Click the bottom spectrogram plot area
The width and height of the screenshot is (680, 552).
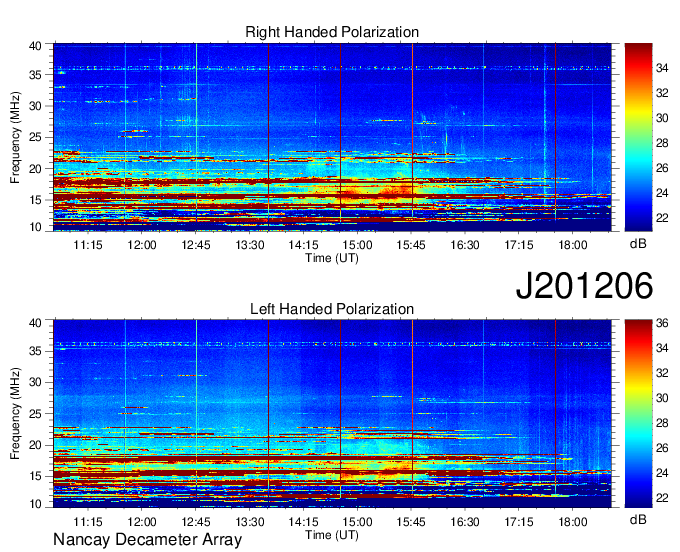point(332,414)
